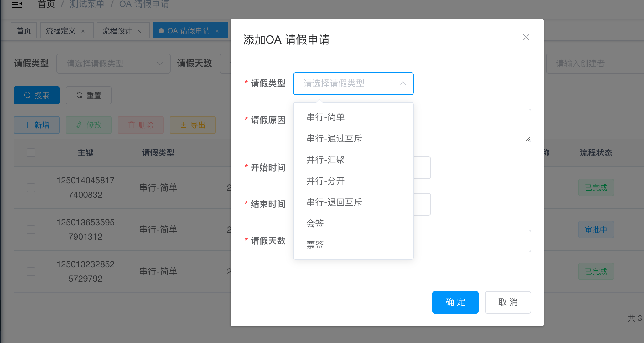
Task: Select the 串行-通过互斥 option
Action: [334, 138]
